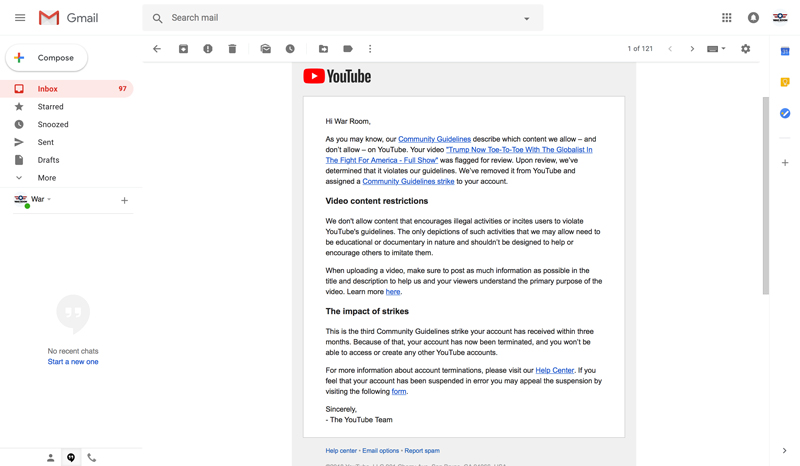Click Start a new one chat link
Image resolution: width=800 pixels, height=466 pixels.
click(x=73, y=362)
